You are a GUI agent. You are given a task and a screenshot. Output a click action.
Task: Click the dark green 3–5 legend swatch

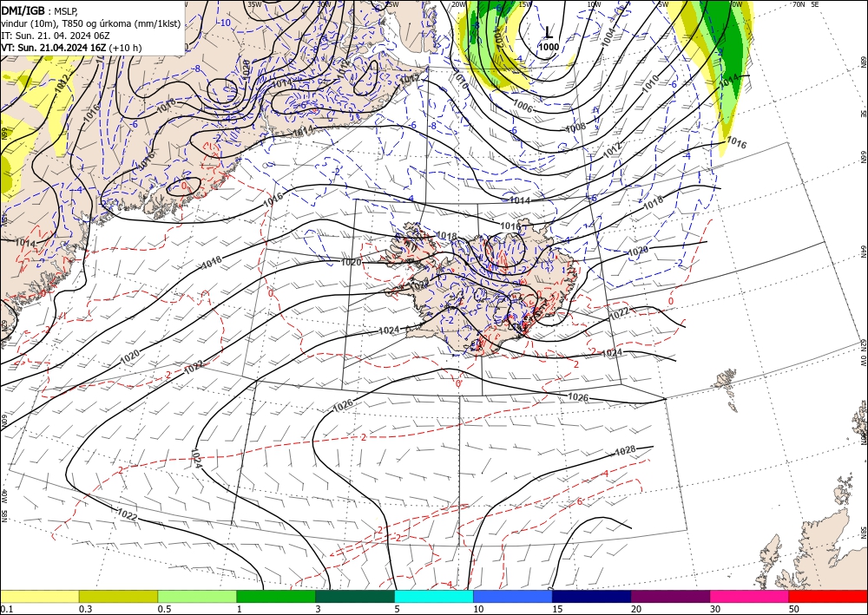click(x=355, y=596)
